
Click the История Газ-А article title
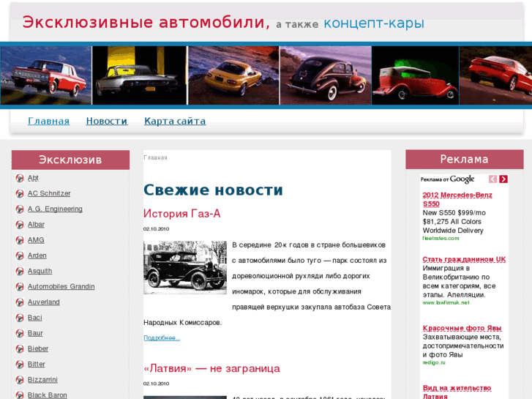[x=182, y=214]
